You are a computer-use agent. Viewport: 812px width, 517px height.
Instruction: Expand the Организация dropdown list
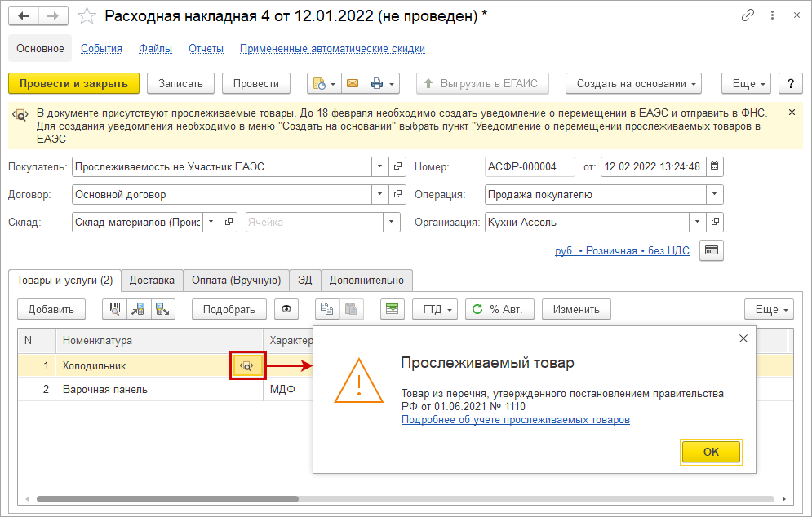[697, 222]
